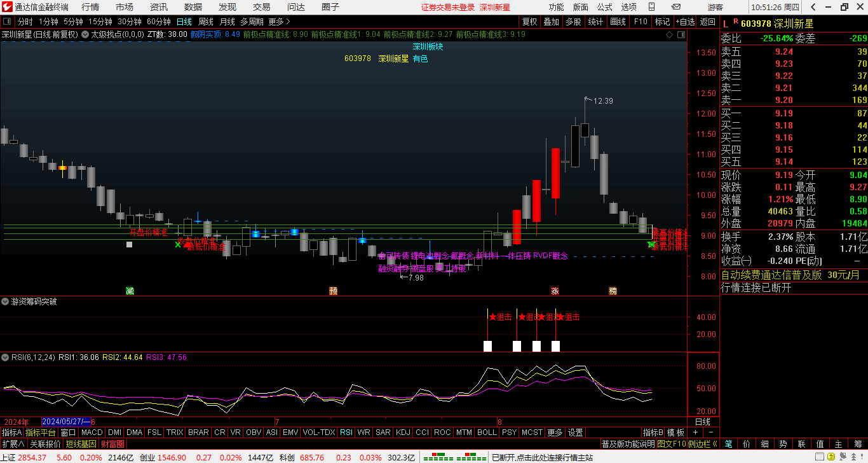Click the 通达信 red logo icon
The width and height of the screenshot is (868, 463).
(x=7, y=7)
